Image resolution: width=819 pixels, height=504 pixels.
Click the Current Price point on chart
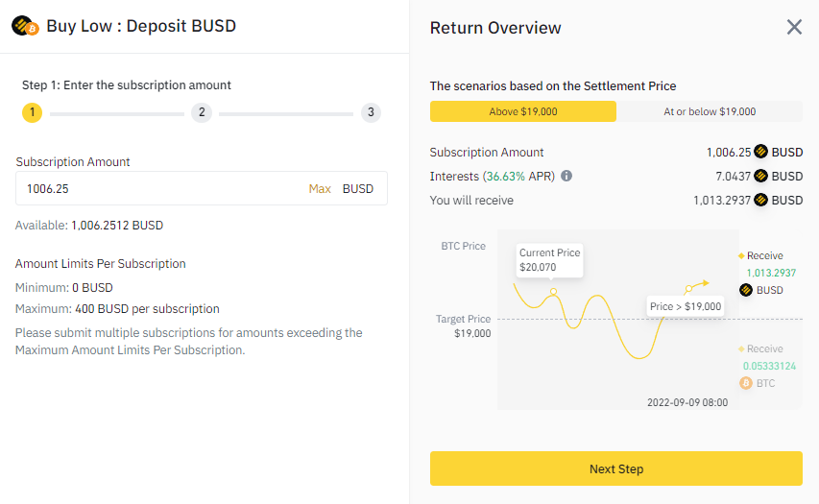pos(553,290)
